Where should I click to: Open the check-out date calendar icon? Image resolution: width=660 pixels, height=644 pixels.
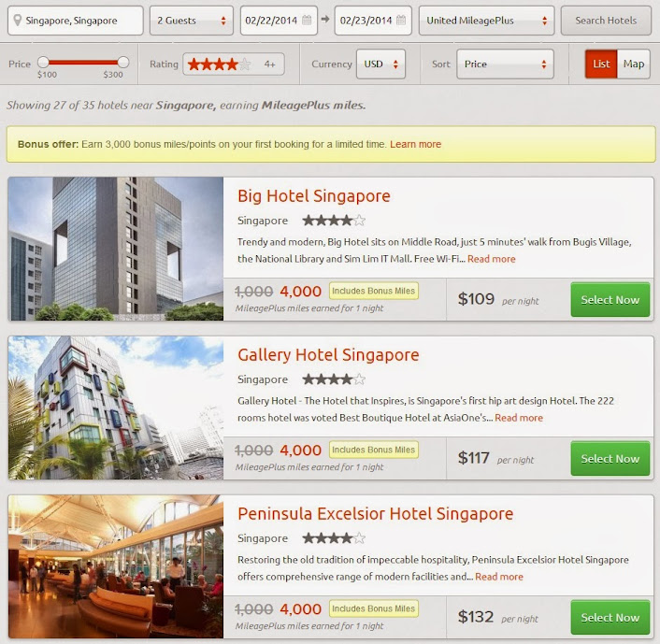(402, 20)
